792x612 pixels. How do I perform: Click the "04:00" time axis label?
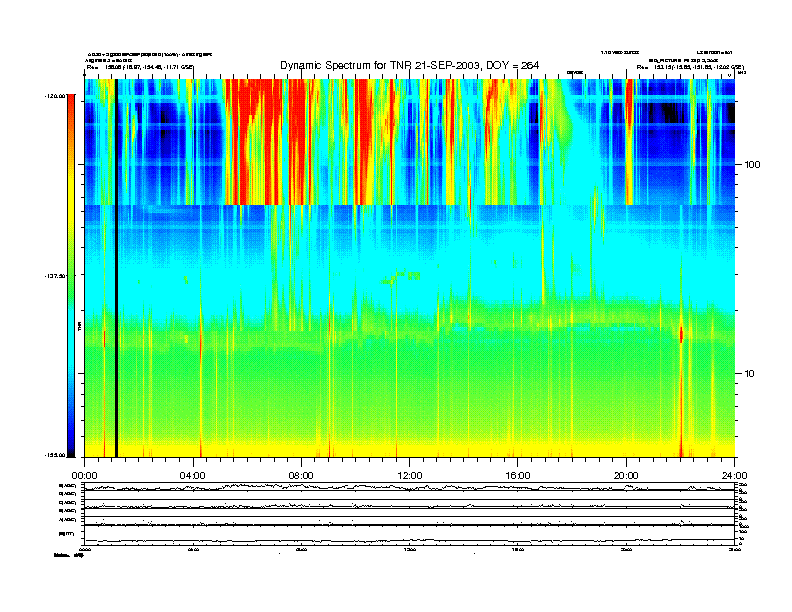[x=193, y=476]
